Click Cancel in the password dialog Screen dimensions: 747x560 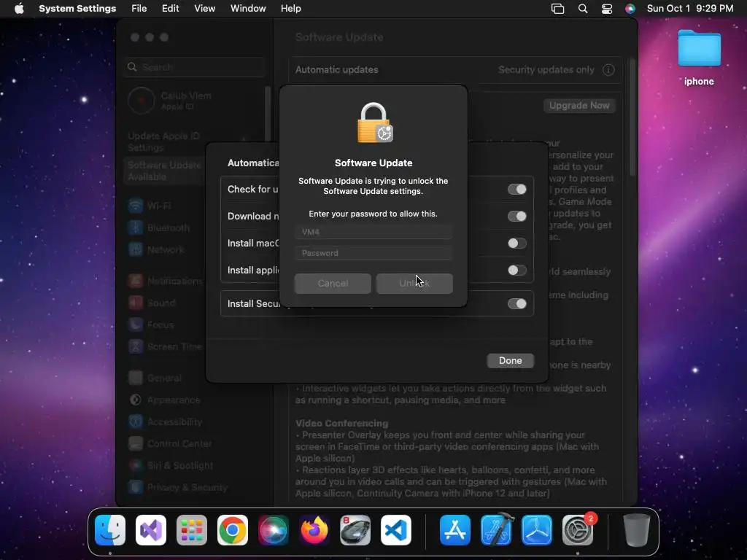coord(333,284)
